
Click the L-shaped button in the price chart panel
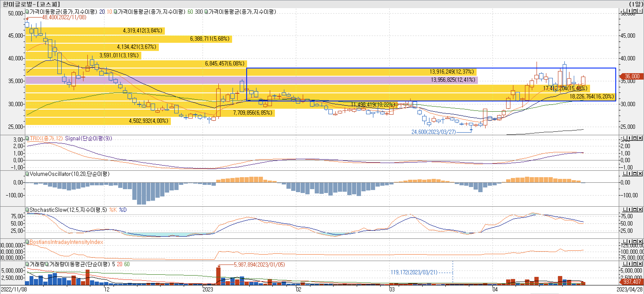625,11
